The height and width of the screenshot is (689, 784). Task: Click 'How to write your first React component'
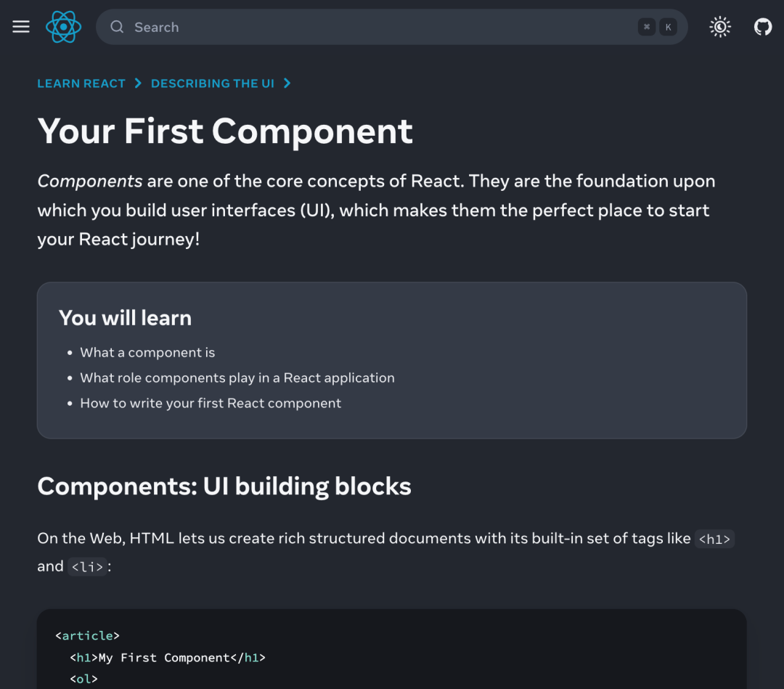211,404
